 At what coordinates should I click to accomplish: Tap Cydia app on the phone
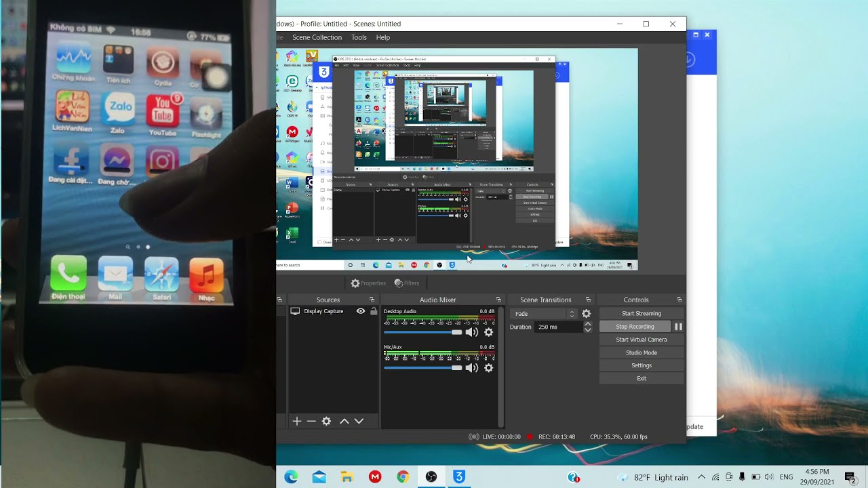pos(163,62)
